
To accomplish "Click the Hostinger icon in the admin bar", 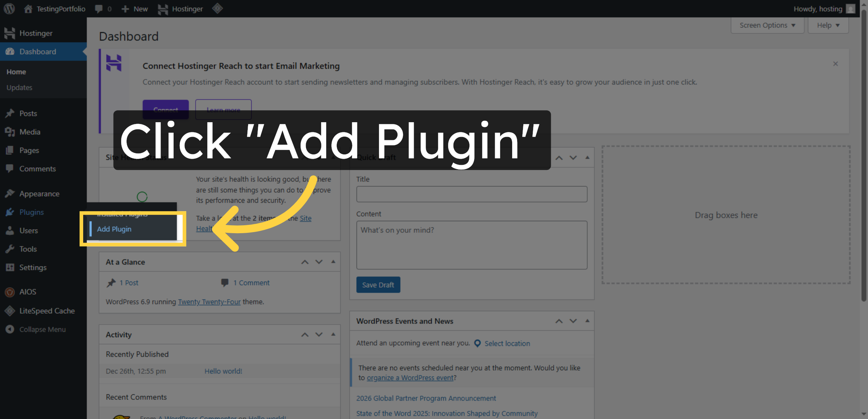I will [x=163, y=9].
